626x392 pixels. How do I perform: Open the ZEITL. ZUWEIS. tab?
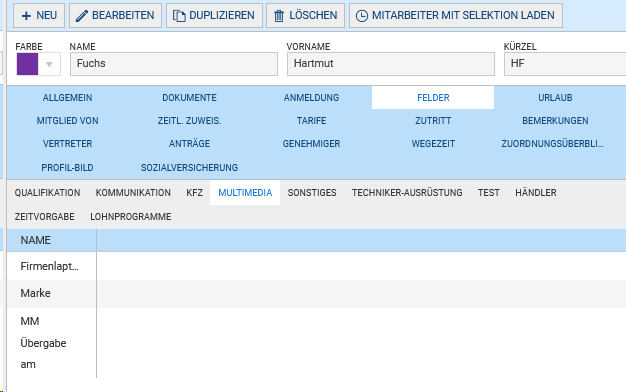(x=189, y=121)
